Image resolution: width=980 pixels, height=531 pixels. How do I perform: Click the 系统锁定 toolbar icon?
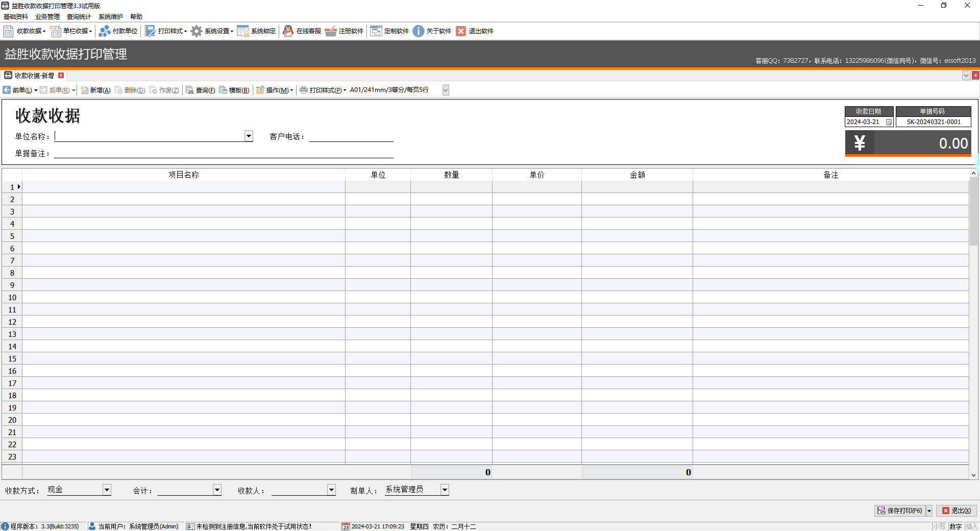click(256, 31)
